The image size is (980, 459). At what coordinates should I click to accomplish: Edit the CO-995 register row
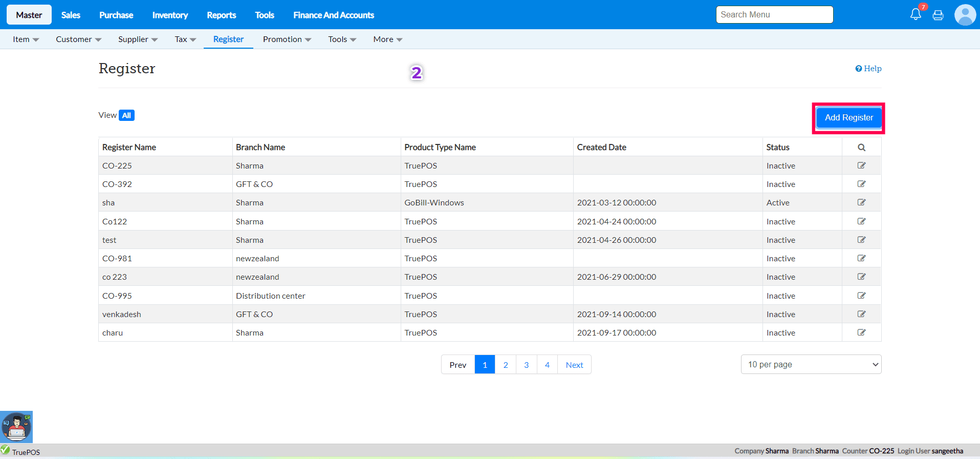(x=861, y=296)
